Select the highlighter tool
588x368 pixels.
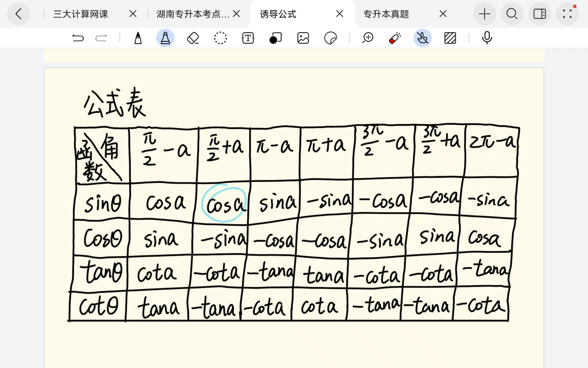[x=165, y=38]
